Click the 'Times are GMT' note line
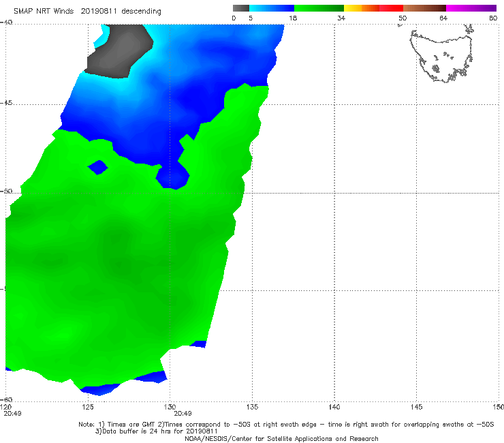The width and height of the screenshot is (504, 443). [x=286, y=425]
